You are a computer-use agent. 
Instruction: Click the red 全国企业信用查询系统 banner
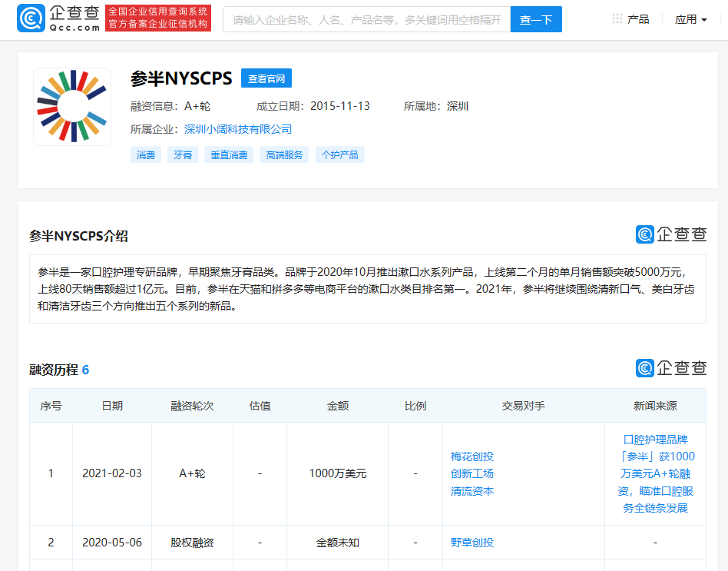pyautogui.click(x=158, y=18)
